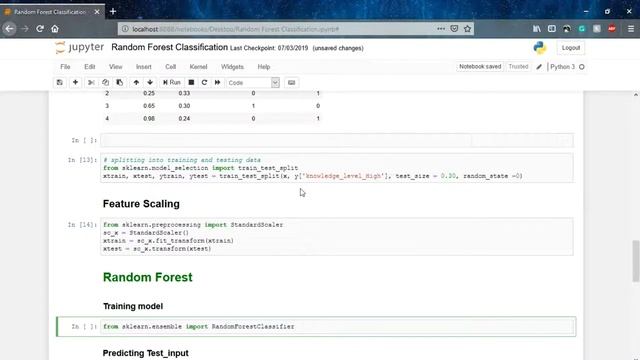Click table cell value 0.98
Screen dimensions: 640x360
point(149,118)
